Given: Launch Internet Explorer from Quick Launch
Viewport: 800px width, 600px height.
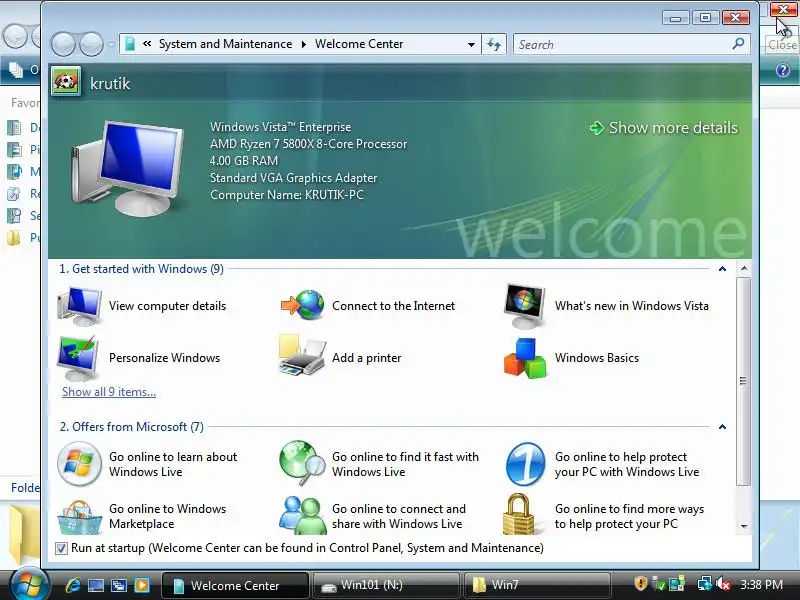Looking at the screenshot, I should pos(73,585).
